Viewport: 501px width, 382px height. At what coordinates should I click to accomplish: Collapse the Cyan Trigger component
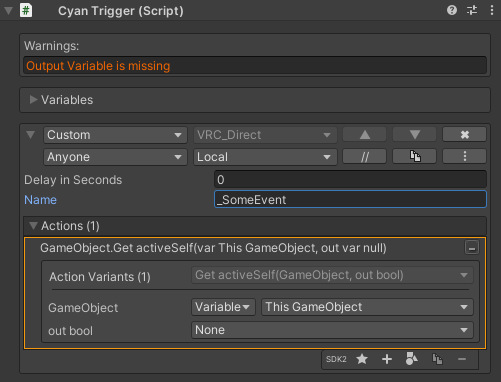[9, 11]
